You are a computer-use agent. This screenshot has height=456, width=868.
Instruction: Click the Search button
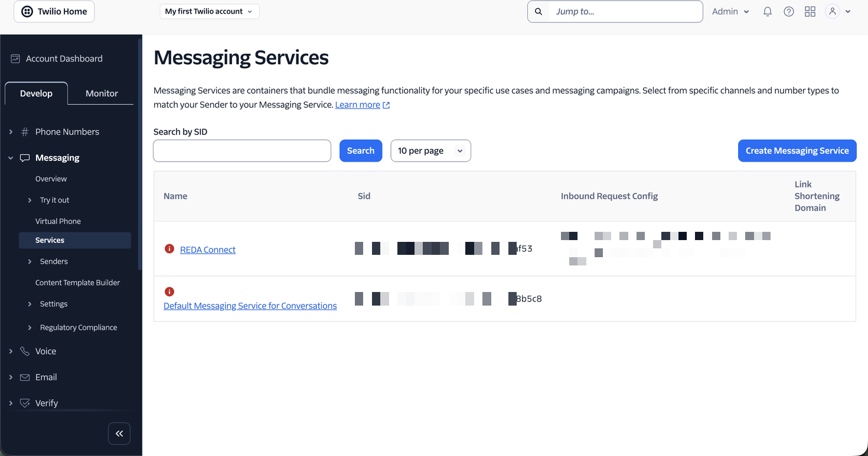click(361, 150)
